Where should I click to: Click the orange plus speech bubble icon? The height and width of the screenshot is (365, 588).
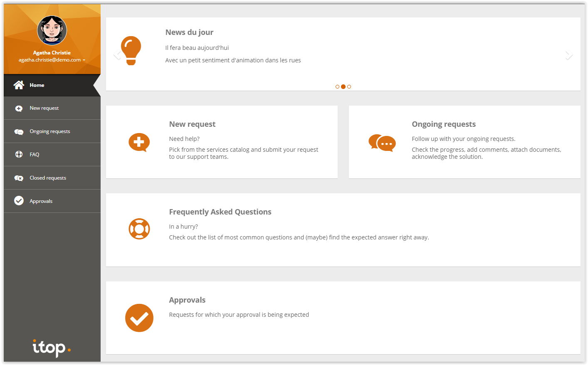[139, 143]
